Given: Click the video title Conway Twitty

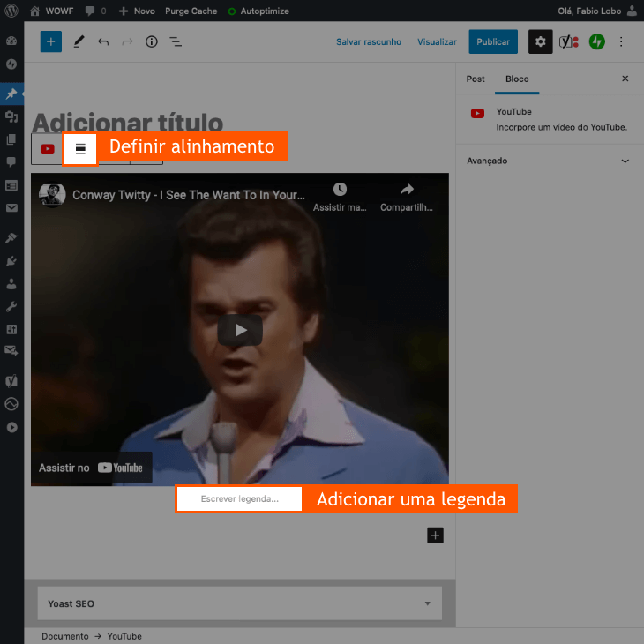Looking at the screenshot, I should [x=189, y=195].
